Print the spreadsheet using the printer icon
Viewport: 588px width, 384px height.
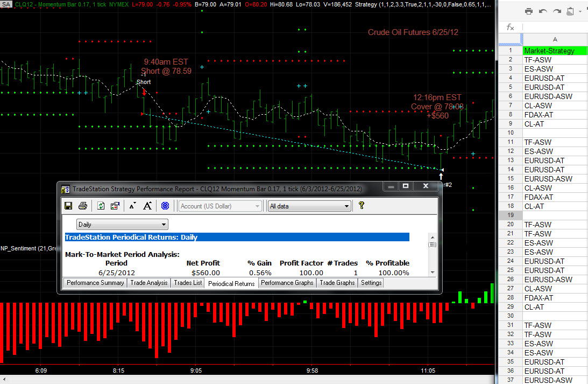tap(529, 11)
